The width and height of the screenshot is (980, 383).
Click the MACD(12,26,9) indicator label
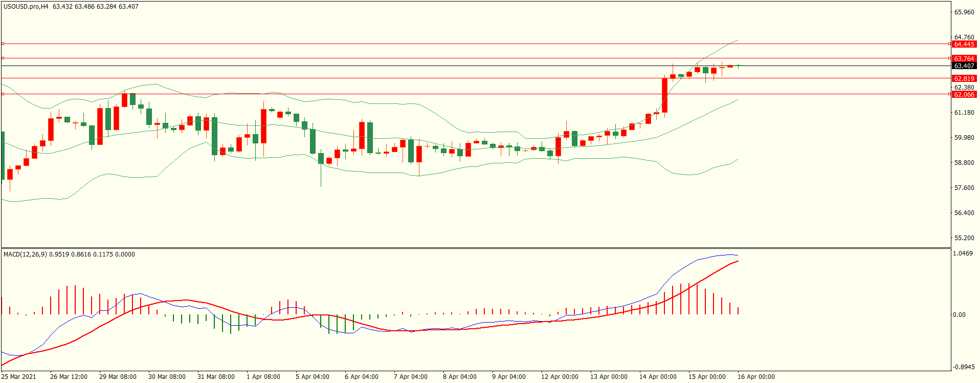(26, 254)
